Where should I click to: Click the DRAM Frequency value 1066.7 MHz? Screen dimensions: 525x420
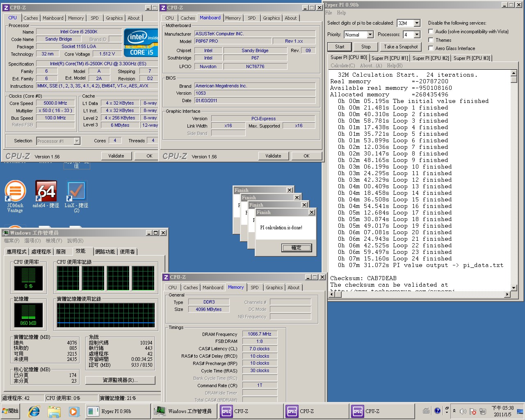[x=260, y=334]
